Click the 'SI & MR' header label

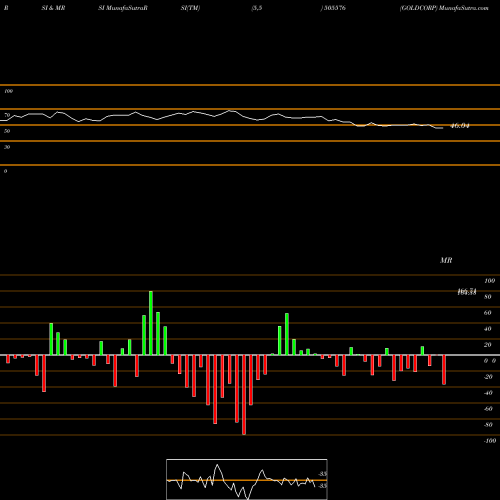53,8
